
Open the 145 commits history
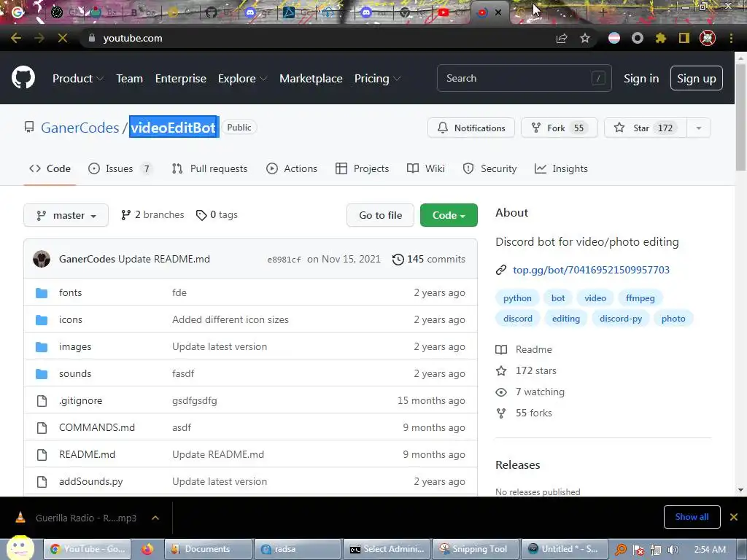(428, 259)
